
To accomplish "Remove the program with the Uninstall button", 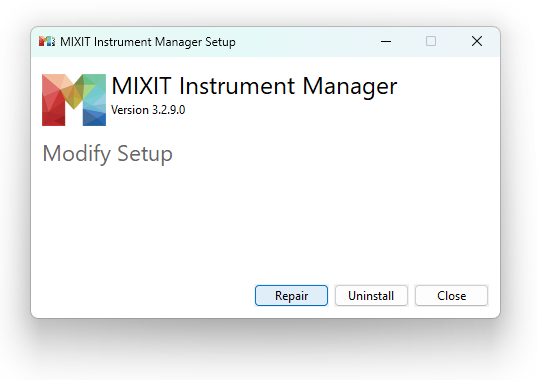I will coord(371,295).
